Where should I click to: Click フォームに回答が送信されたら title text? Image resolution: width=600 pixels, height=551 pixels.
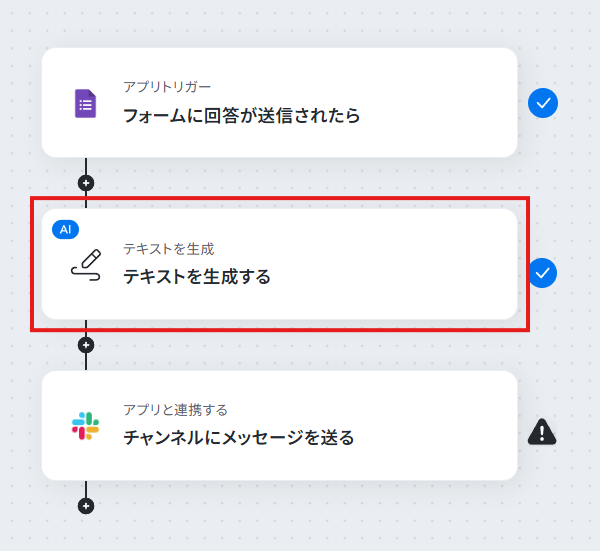point(241,116)
